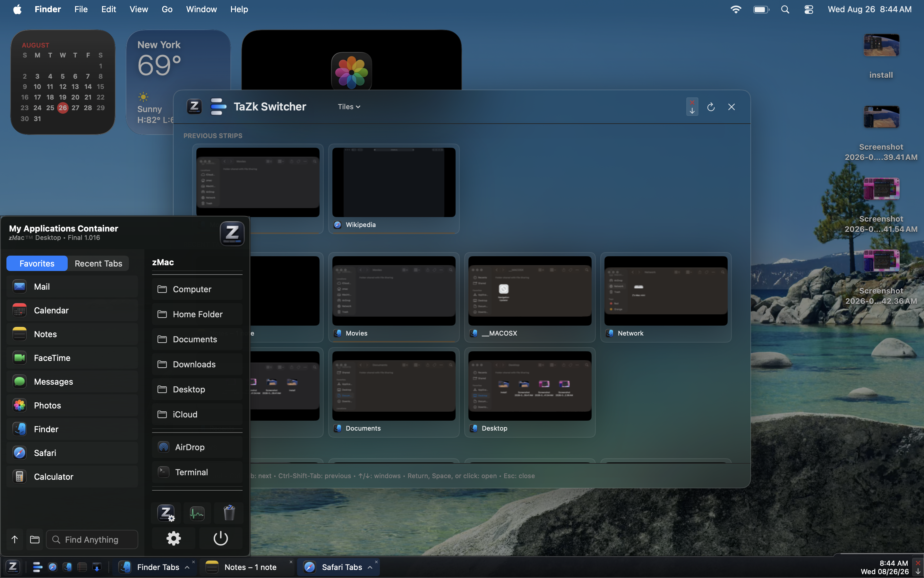Open the Downloads folder entry
The width and height of the screenshot is (924, 578).
click(197, 364)
